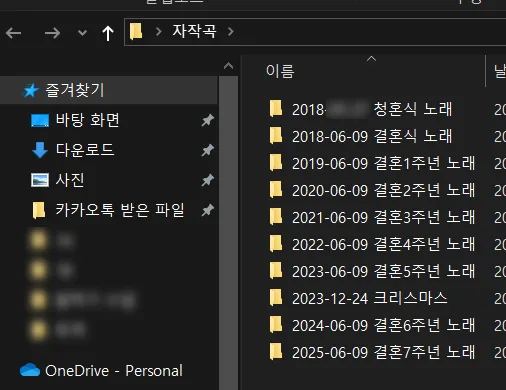
Task: Expand the chevron before 자작곡 in address bar
Action: [159, 32]
